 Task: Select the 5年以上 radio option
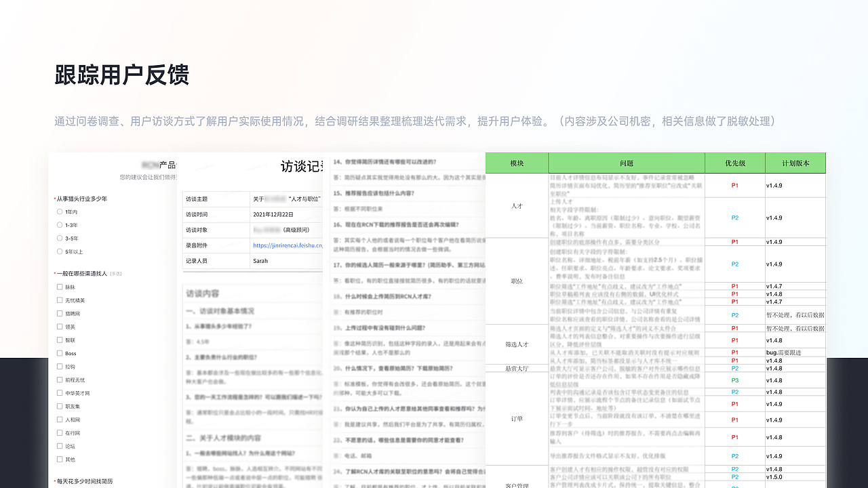click(x=59, y=250)
